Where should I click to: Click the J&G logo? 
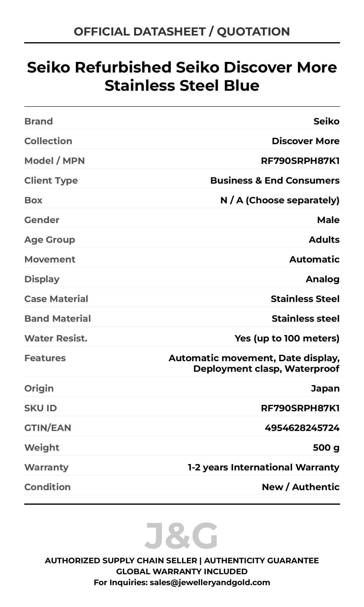pyautogui.click(x=181, y=536)
